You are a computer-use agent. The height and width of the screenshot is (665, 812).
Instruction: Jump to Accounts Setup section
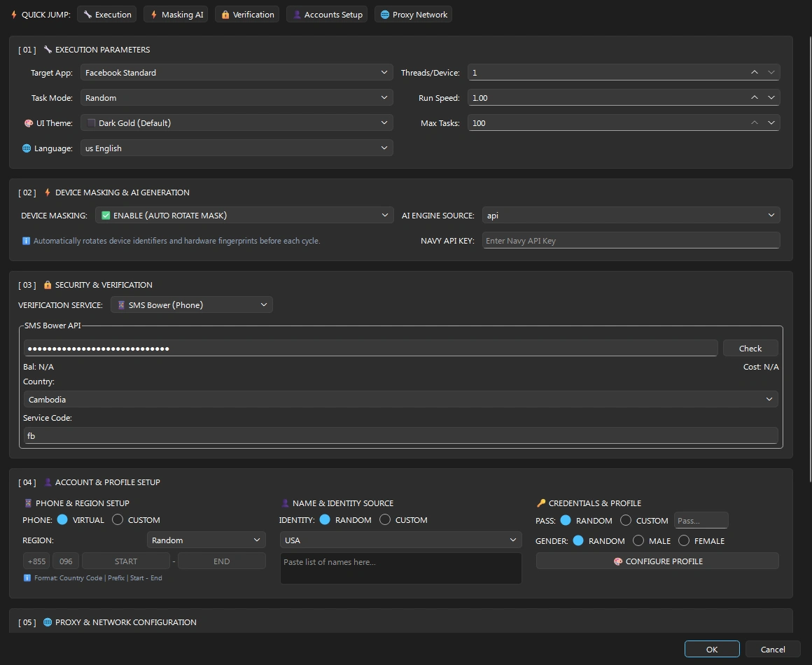[327, 15]
